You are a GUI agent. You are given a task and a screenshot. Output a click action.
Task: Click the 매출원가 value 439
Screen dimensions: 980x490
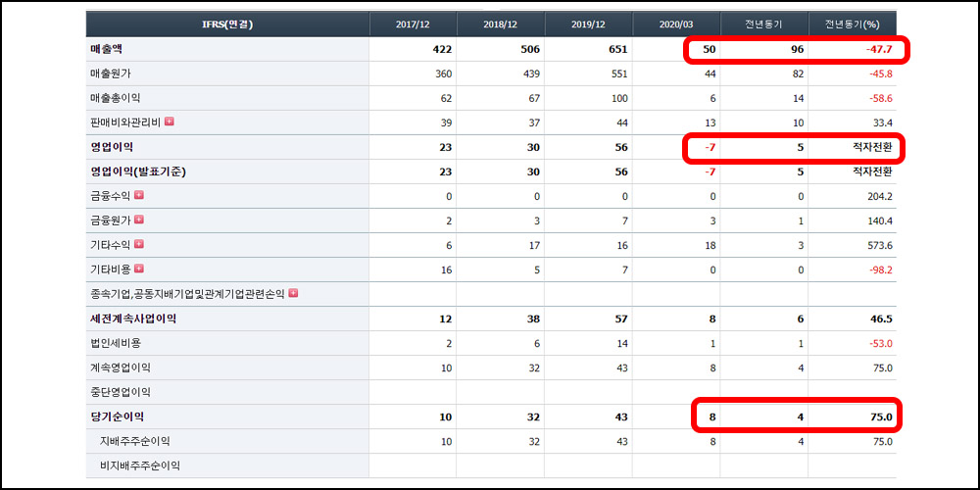pos(532,73)
